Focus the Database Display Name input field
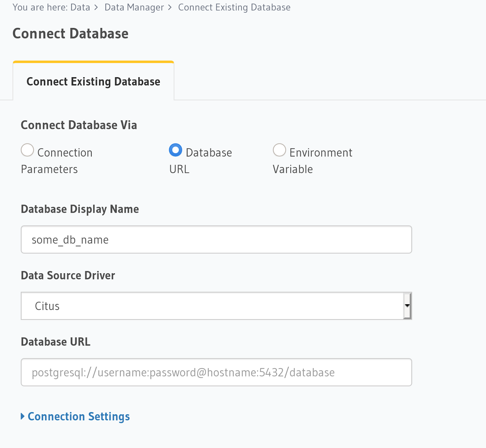Screen dimensions: 486x448 (x=216, y=240)
